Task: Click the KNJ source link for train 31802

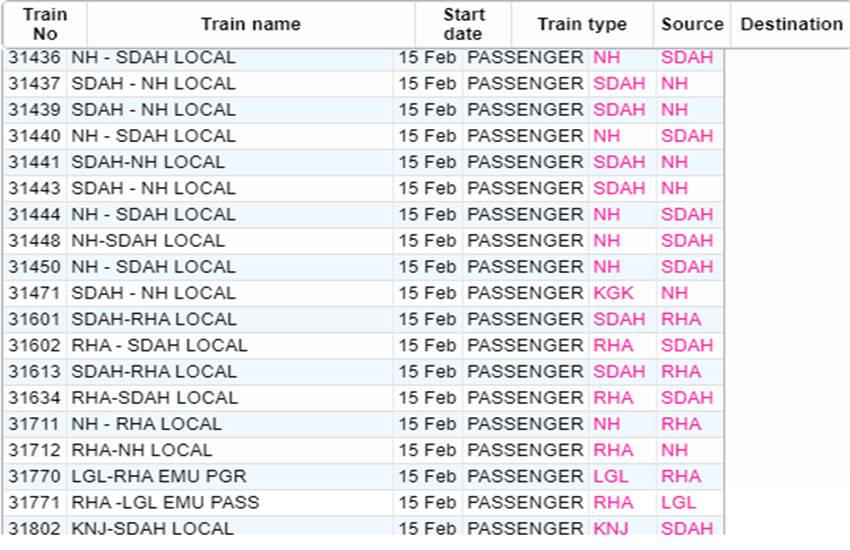Action: coord(611,528)
